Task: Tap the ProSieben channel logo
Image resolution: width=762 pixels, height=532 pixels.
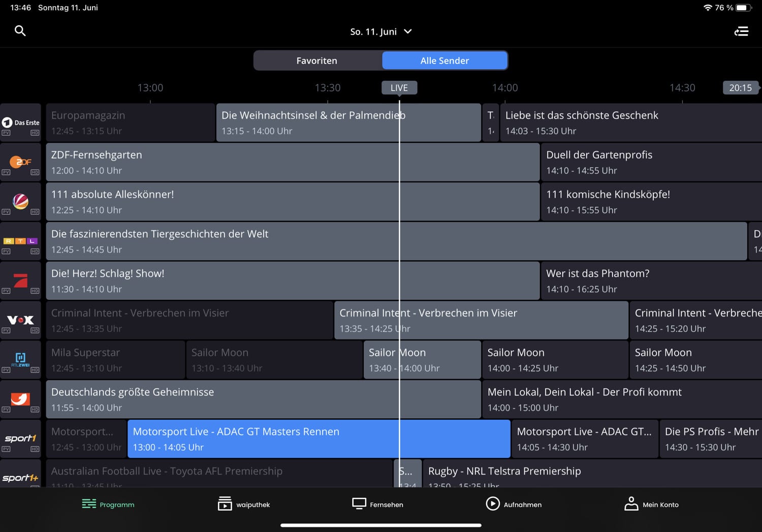Action: click(x=21, y=280)
